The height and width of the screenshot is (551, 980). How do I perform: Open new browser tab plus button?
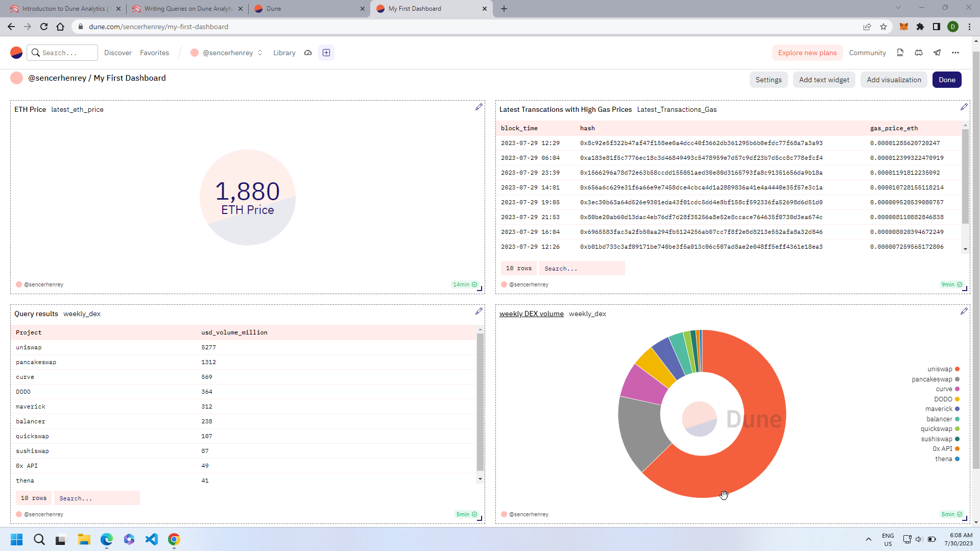(504, 9)
